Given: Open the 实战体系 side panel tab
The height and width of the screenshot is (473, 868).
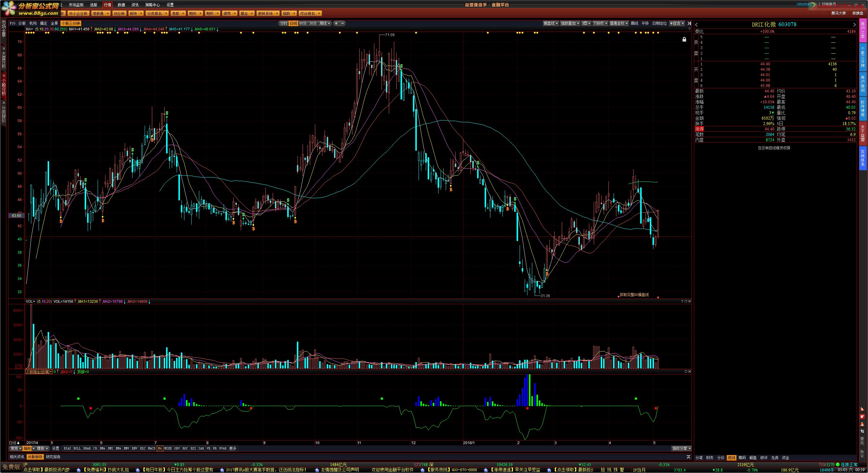Looking at the screenshot, I should (863, 158).
